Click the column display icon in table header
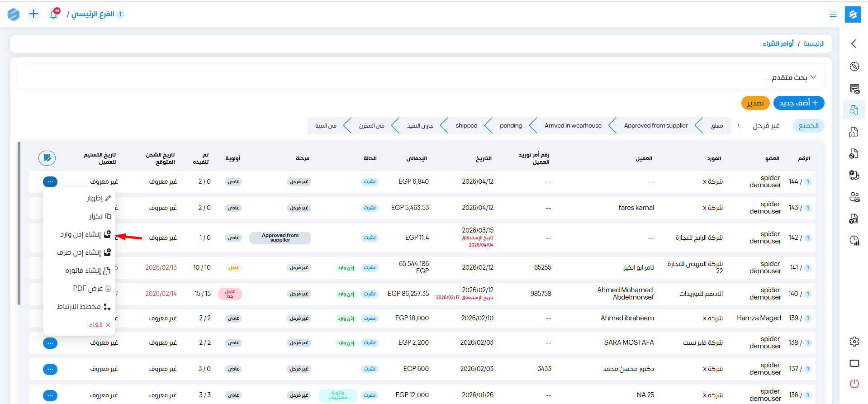The width and height of the screenshot is (868, 404). (x=47, y=158)
